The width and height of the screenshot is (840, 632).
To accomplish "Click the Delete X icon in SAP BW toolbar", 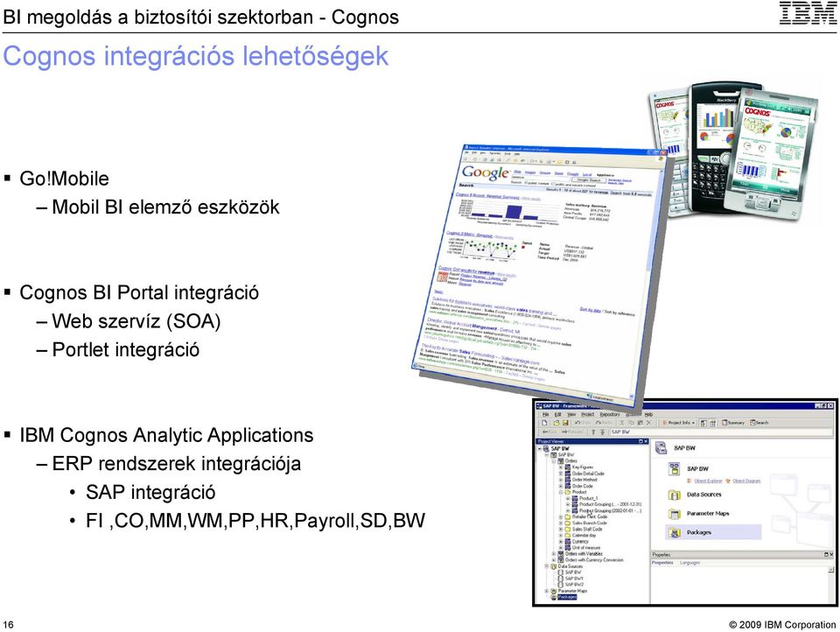I will 648,423.
